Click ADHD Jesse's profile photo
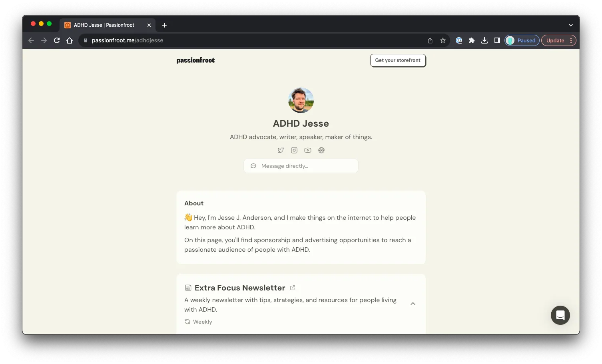Screen dimensions: 602x364 (301, 100)
